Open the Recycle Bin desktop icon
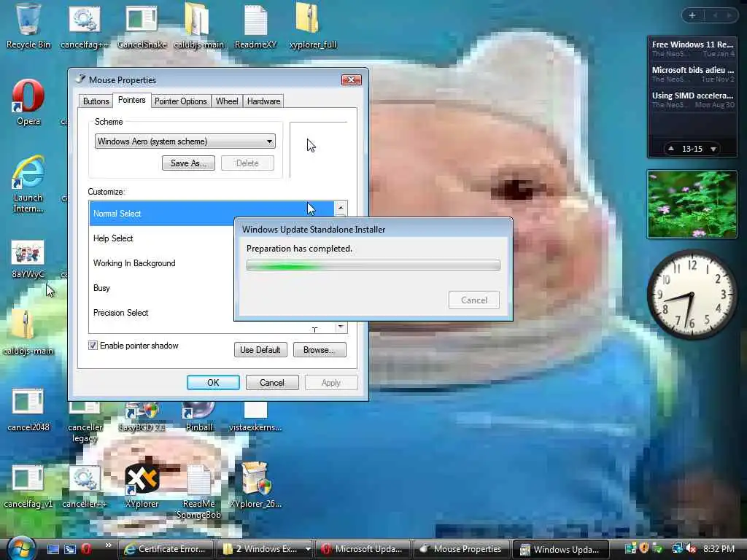747x560 pixels. [x=28, y=26]
